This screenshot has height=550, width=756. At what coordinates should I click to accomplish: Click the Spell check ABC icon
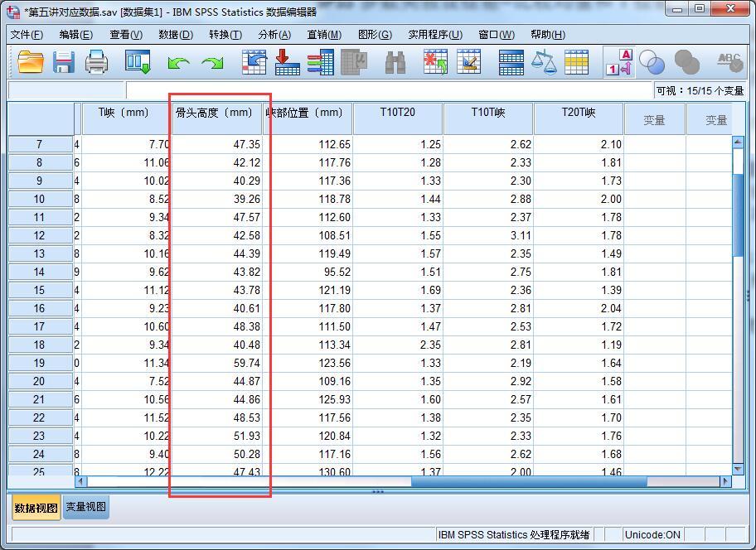click(x=729, y=62)
